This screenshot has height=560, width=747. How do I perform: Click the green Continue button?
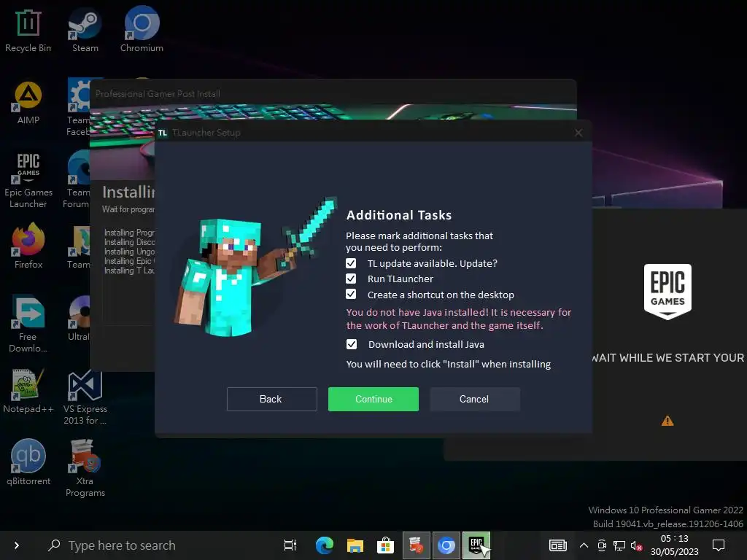click(373, 399)
